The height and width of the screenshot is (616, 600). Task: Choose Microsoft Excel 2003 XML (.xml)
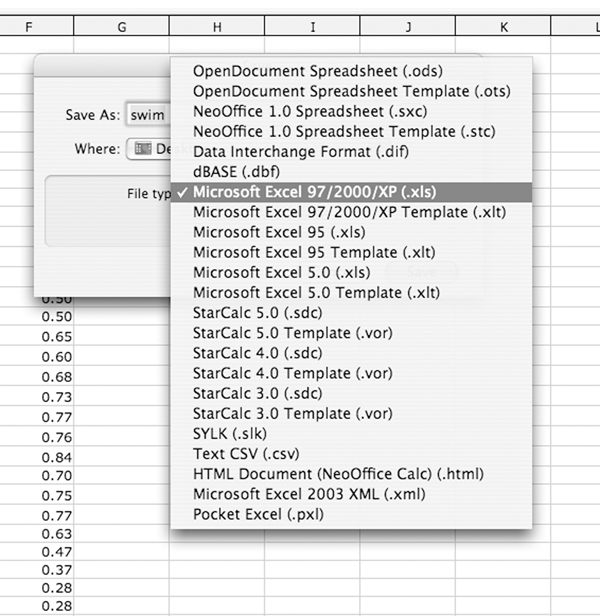point(308,494)
